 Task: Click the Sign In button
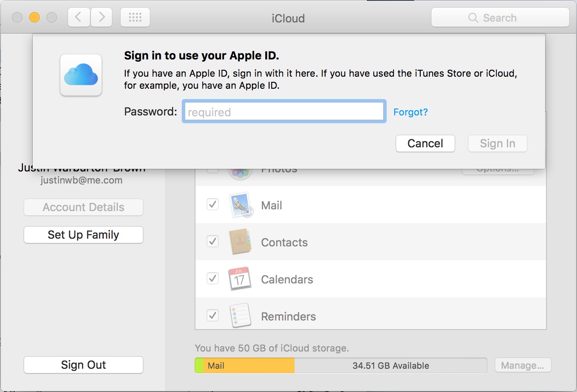click(x=497, y=143)
